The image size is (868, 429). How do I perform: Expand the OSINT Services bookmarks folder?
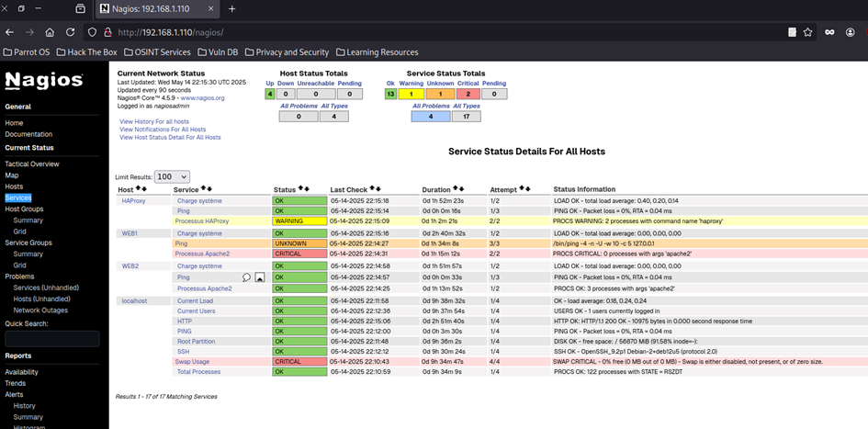click(x=155, y=52)
